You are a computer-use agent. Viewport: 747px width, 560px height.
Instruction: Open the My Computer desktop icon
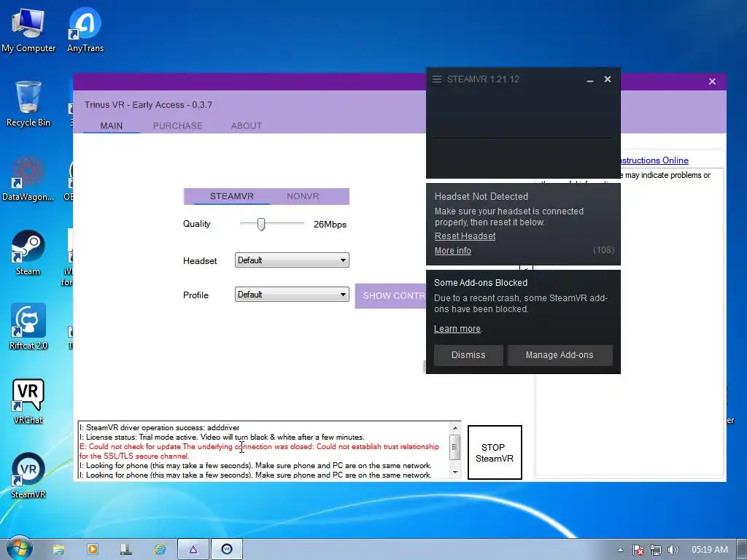click(28, 29)
